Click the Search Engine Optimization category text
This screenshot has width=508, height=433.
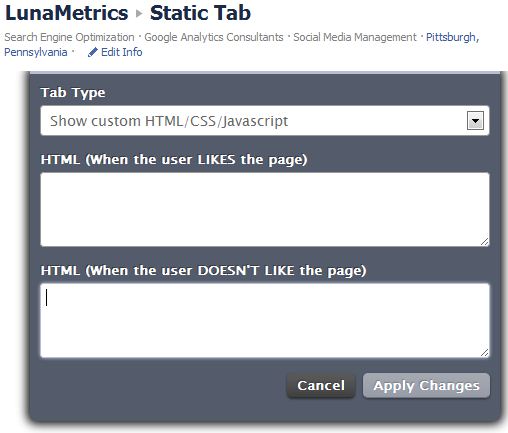pyautogui.click(x=69, y=37)
